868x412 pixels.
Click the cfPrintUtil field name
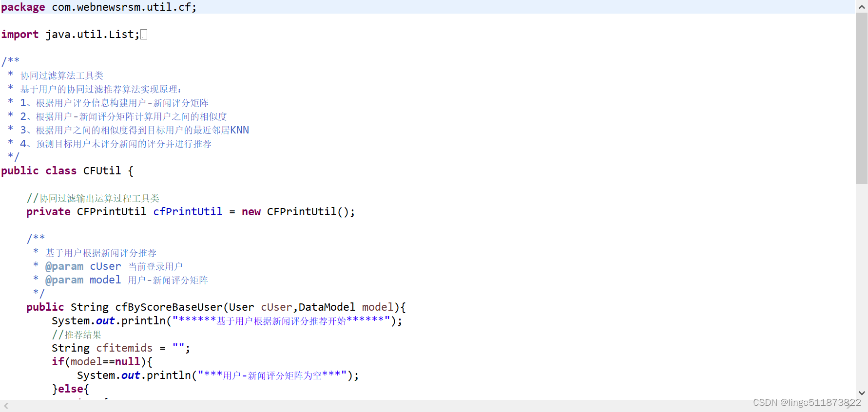pos(188,212)
